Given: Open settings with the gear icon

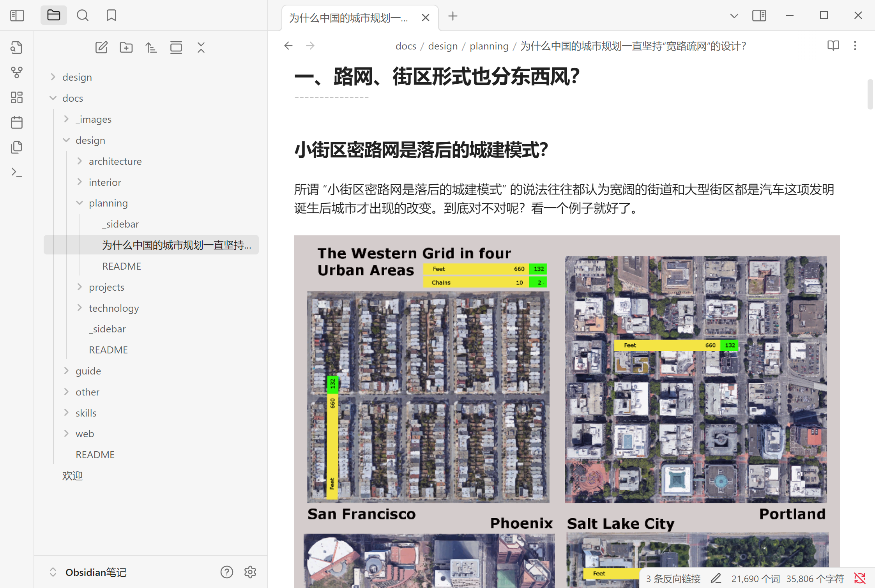Looking at the screenshot, I should (250, 572).
